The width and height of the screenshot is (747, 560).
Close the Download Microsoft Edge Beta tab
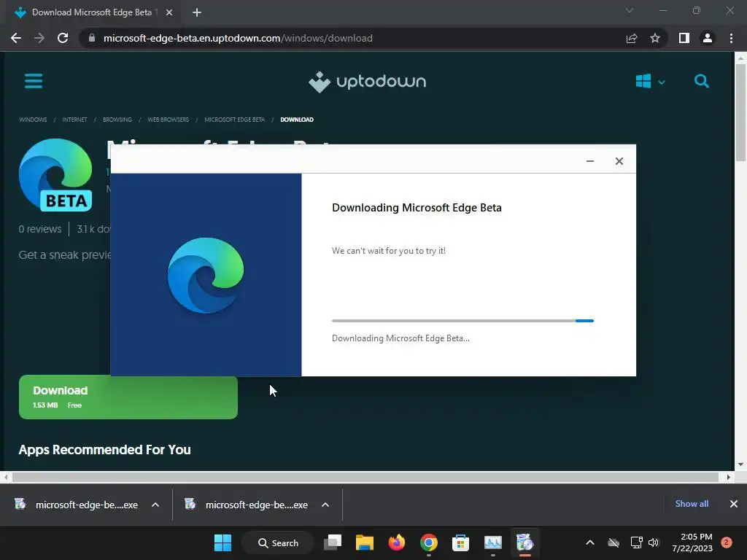point(169,12)
